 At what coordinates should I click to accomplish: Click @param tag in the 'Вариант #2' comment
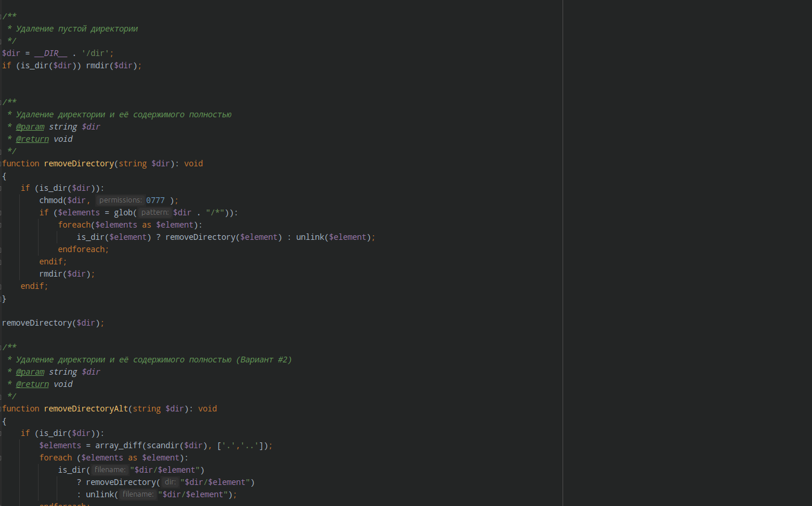pos(30,372)
